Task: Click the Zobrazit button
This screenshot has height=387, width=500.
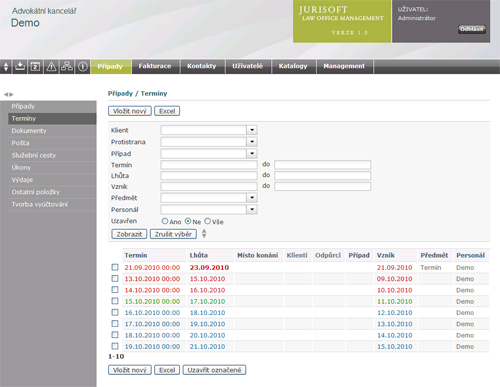Action: pos(129,234)
